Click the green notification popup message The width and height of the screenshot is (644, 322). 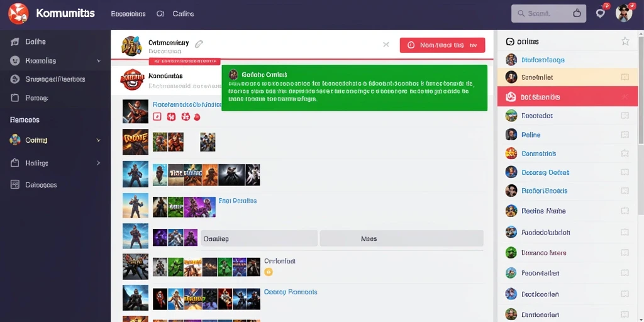355,88
